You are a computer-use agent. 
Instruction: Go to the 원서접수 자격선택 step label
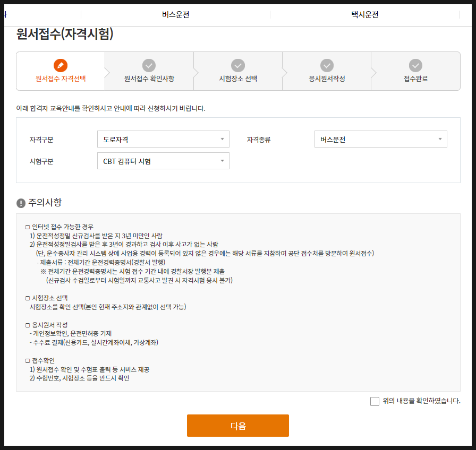[61, 79]
